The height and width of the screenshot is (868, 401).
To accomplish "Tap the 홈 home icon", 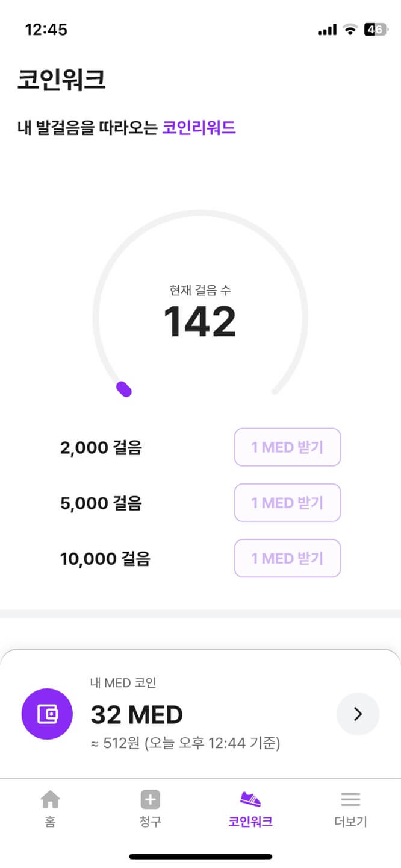I will click(50, 800).
